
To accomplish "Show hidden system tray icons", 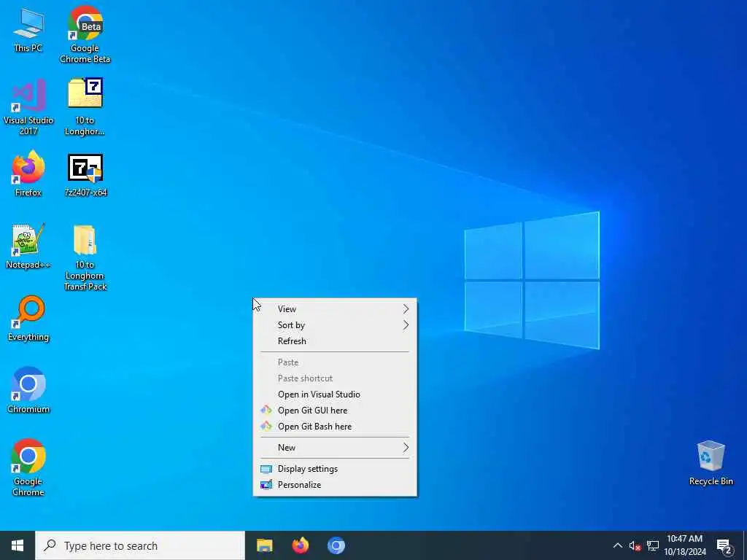I will [x=617, y=545].
